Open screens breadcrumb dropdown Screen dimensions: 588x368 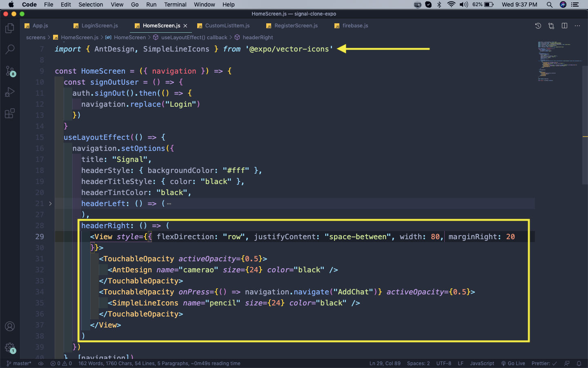point(36,38)
